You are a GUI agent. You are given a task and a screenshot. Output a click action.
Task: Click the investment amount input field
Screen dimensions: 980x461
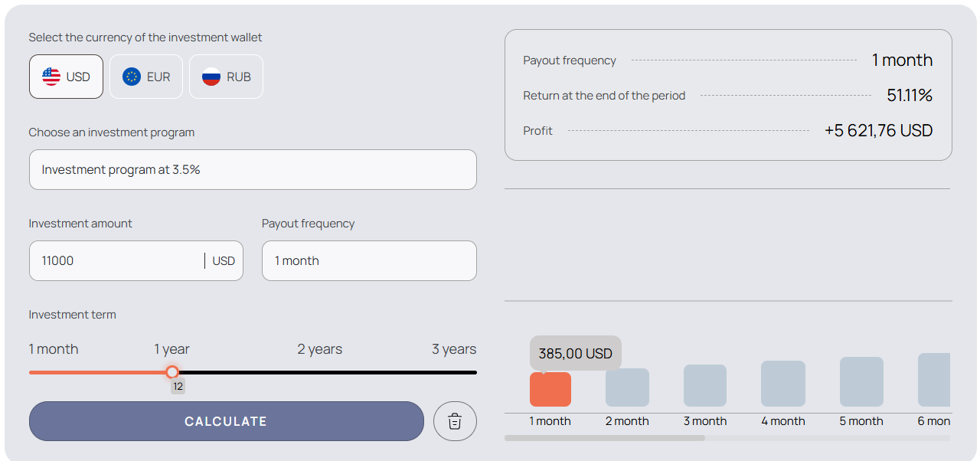point(119,261)
